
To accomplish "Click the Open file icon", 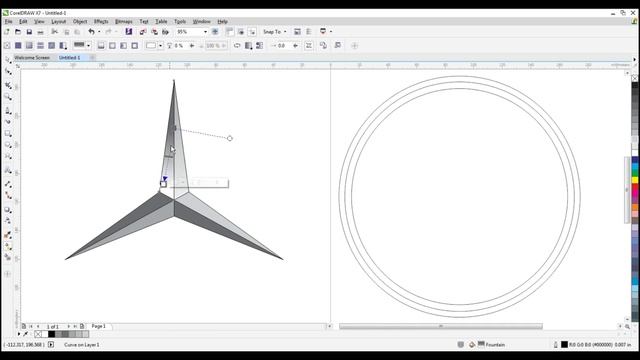I will (18, 31).
